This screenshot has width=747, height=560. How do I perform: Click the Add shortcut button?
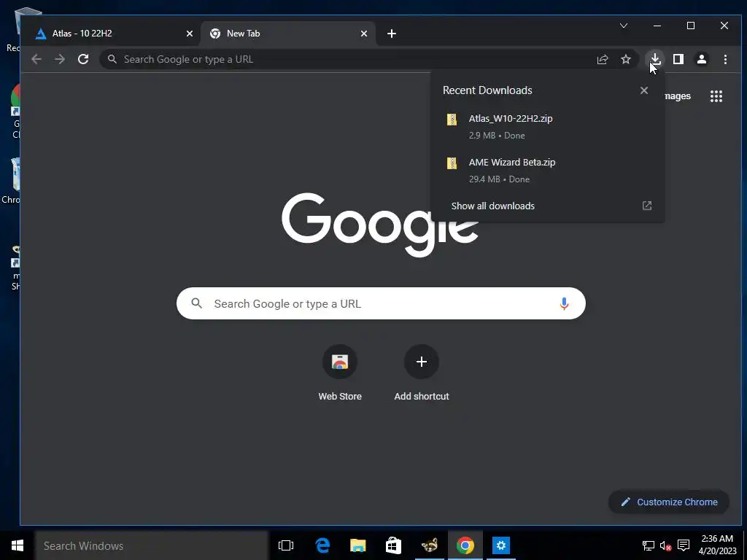pyautogui.click(x=422, y=374)
